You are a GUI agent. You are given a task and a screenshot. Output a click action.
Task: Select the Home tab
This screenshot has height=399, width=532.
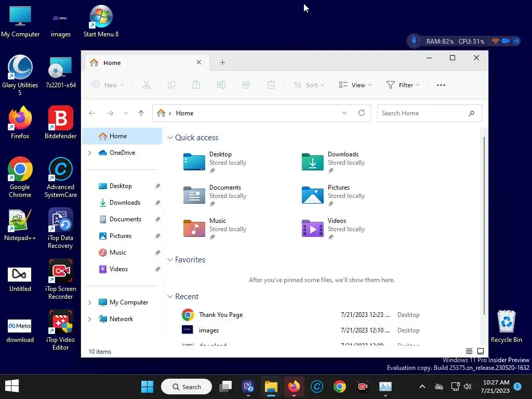(147, 62)
